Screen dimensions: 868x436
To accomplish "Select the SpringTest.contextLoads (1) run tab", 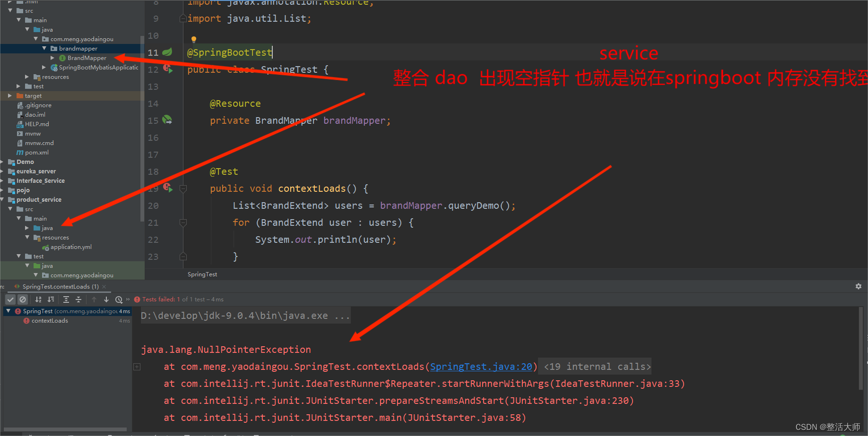I will (61, 287).
